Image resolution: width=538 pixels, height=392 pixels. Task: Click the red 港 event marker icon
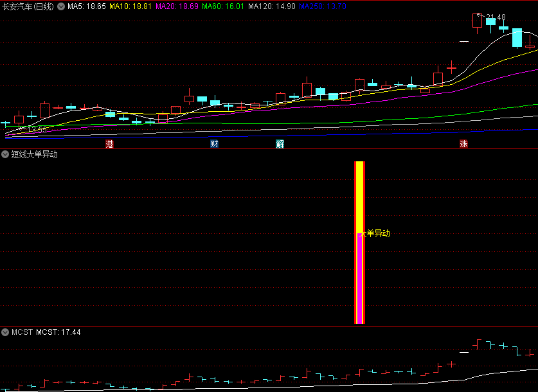[109, 144]
